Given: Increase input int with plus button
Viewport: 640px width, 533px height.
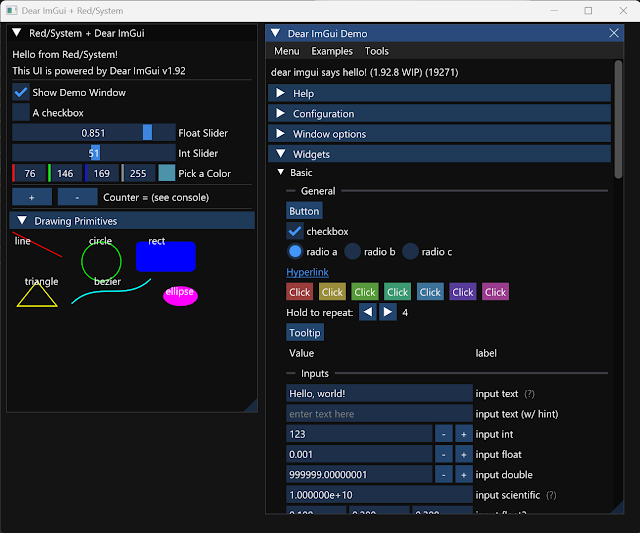Looking at the screenshot, I should pyautogui.click(x=464, y=434).
